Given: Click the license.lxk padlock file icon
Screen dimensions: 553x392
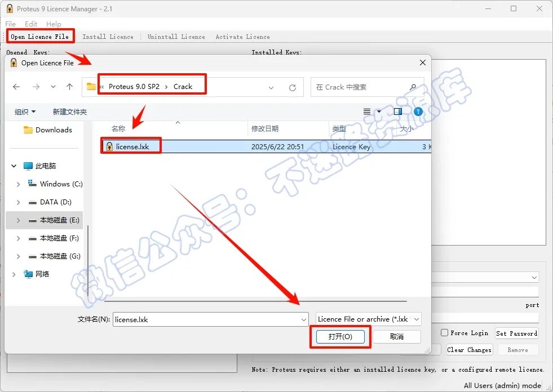Looking at the screenshot, I should click(x=109, y=146).
